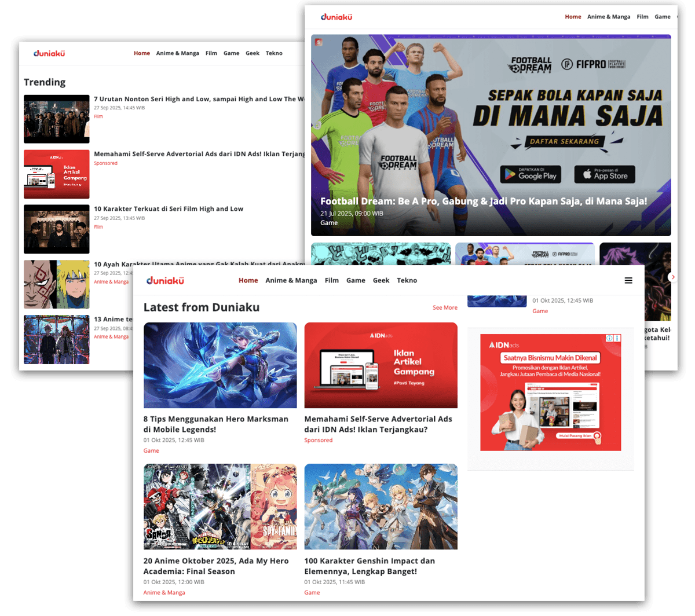Click the See More link
This screenshot has height=616, width=695.
click(445, 308)
